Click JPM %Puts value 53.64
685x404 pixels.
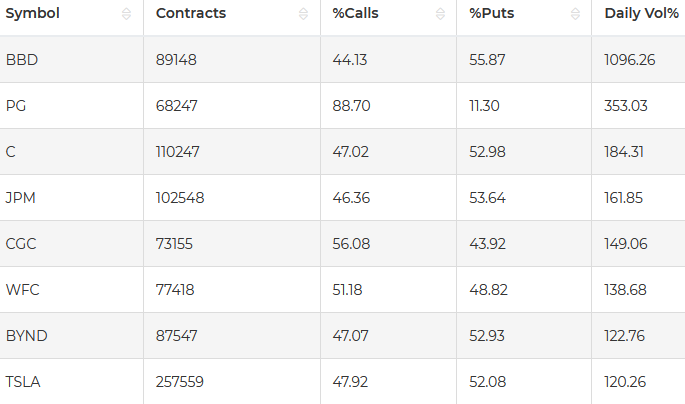(x=488, y=198)
